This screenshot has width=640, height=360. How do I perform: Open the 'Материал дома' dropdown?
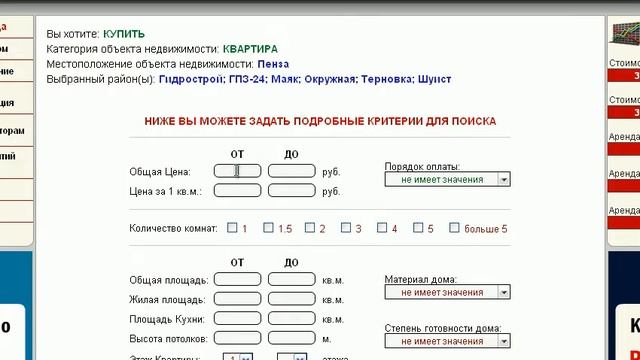tap(447, 292)
